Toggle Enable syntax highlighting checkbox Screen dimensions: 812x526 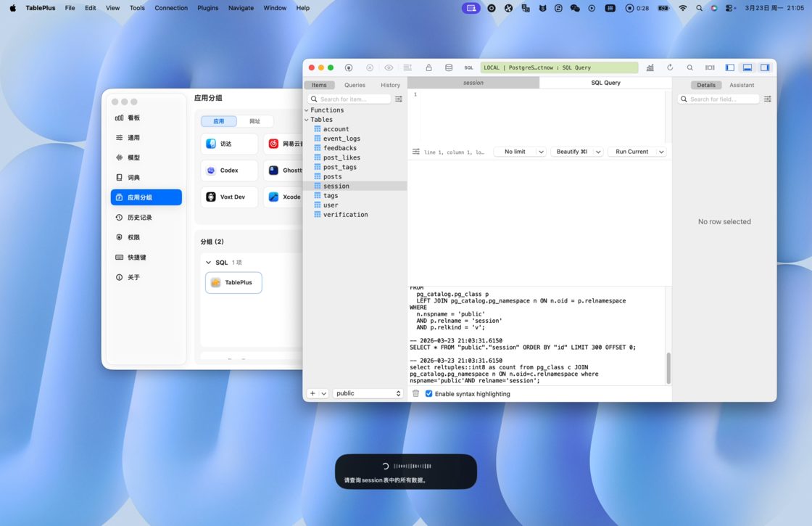tap(428, 394)
